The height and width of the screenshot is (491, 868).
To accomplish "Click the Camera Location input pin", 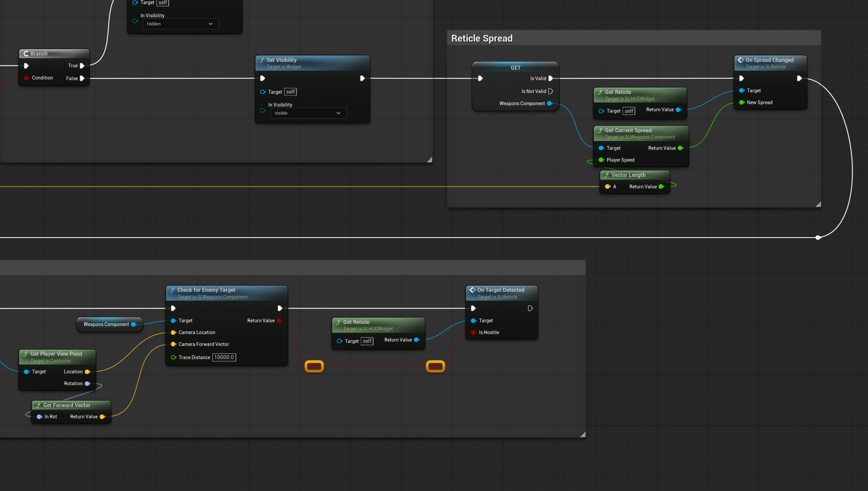I will click(x=174, y=333).
